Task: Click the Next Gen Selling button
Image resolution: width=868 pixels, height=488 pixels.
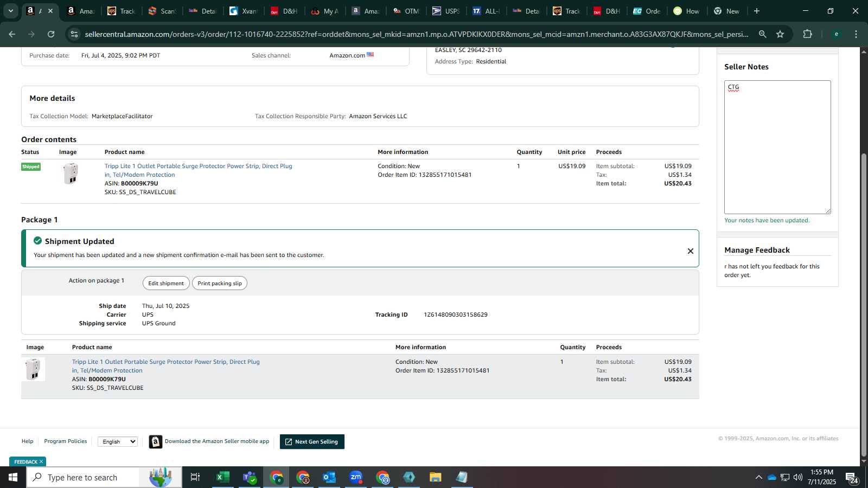Action: click(x=312, y=442)
